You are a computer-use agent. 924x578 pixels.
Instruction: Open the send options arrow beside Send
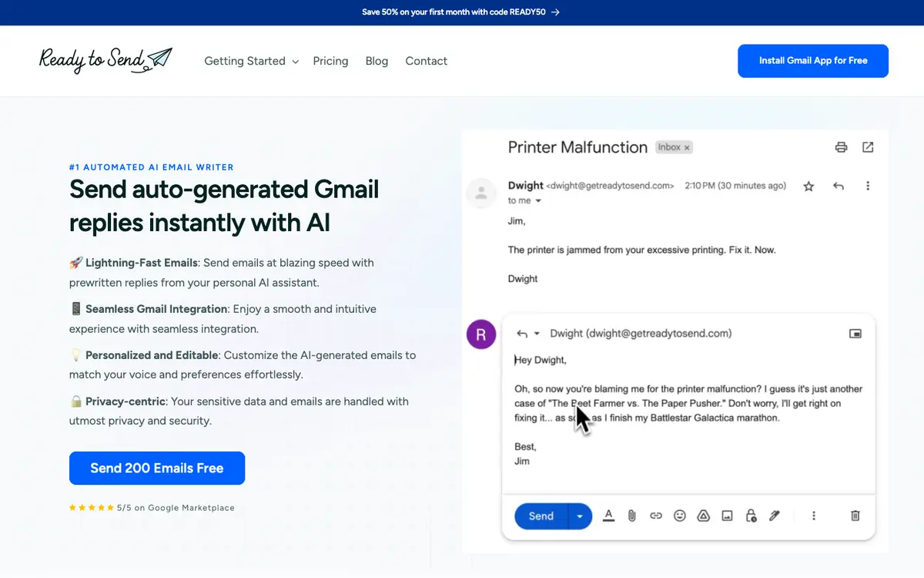tap(580, 516)
